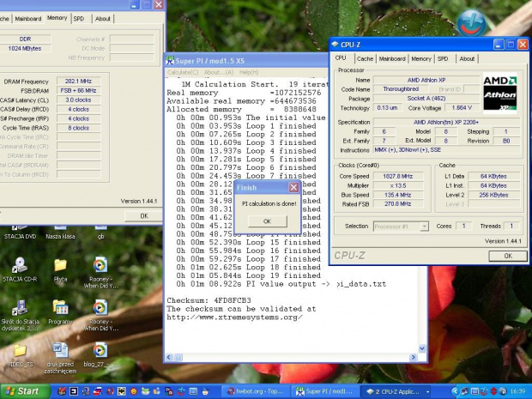Open Calculate(C) menu in Super PI
Screen dimensions: 532x399
coord(183,72)
